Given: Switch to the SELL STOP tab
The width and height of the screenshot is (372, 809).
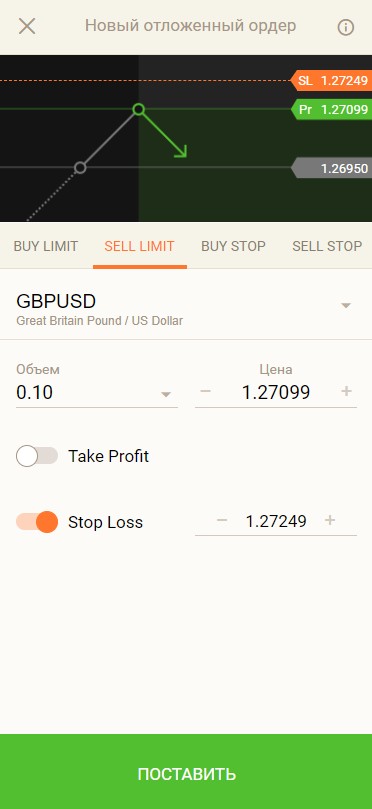Looking at the screenshot, I should tap(327, 247).
